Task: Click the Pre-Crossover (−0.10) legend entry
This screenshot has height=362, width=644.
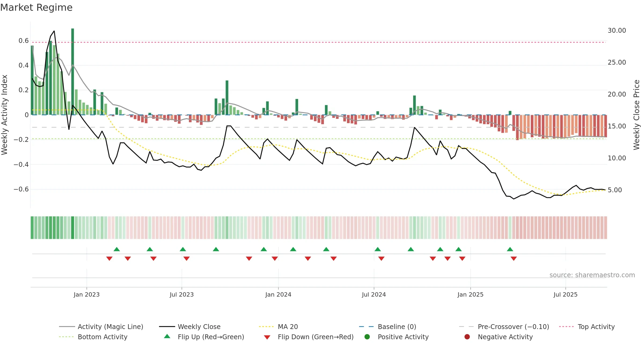Action: coord(504,327)
